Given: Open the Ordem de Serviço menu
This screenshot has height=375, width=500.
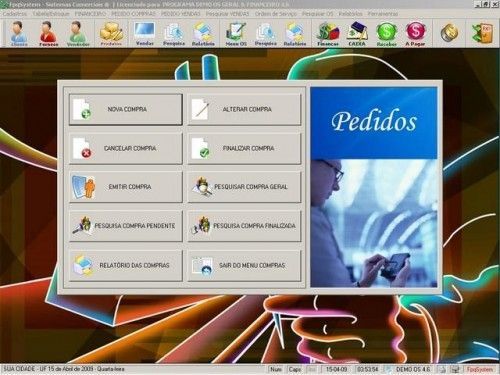Looking at the screenshot, I should tap(276, 14).
